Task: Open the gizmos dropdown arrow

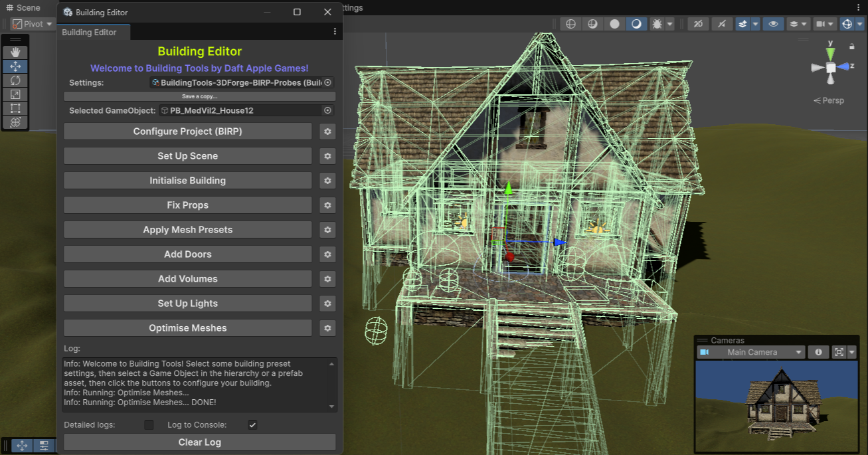Action: tap(861, 24)
